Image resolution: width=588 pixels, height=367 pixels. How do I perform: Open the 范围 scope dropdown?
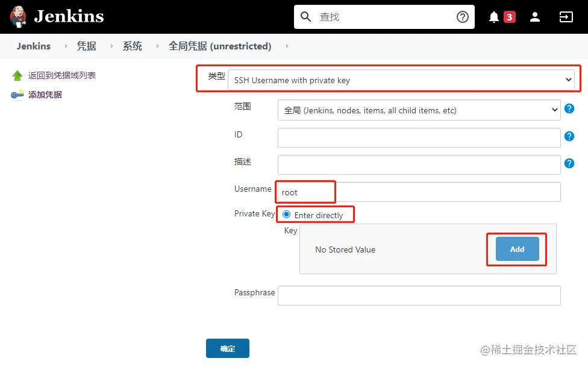click(x=419, y=110)
